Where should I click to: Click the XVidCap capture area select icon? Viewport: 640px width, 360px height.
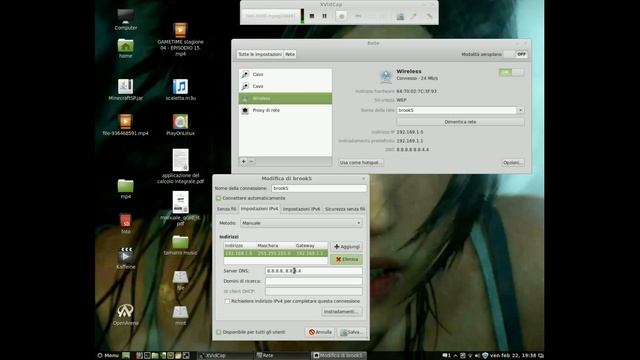click(x=400, y=16)
